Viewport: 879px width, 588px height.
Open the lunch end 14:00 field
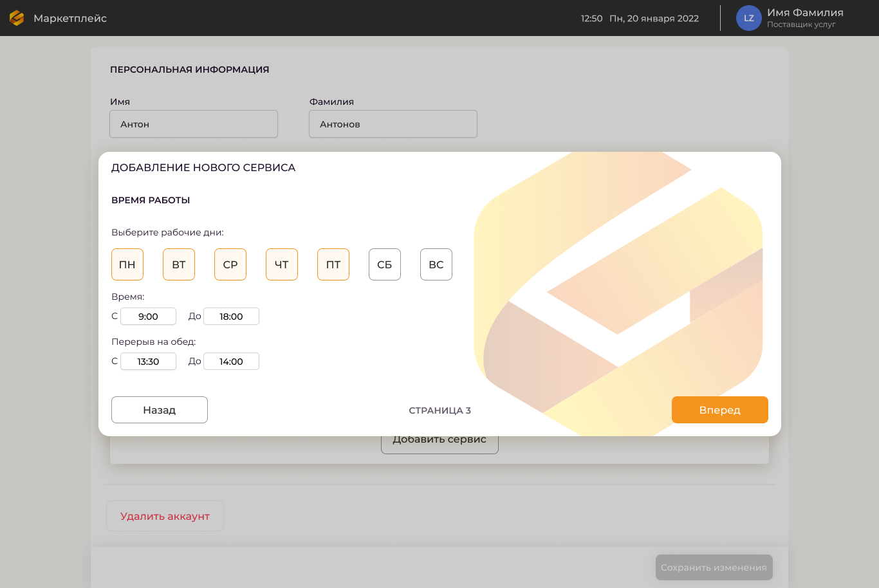coord(231,362)
